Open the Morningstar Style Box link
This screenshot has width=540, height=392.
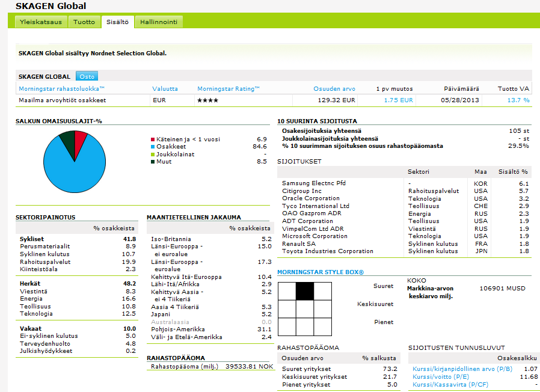pos(321,272)
